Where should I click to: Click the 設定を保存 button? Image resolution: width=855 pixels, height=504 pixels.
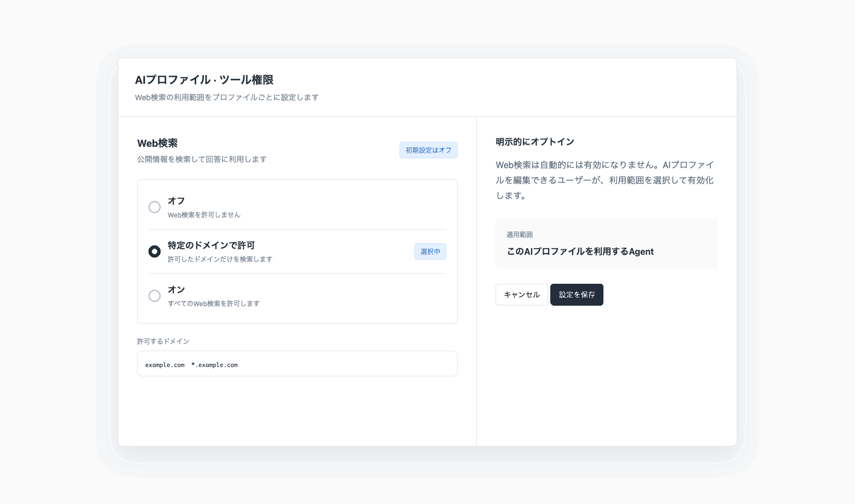(577, 295)
